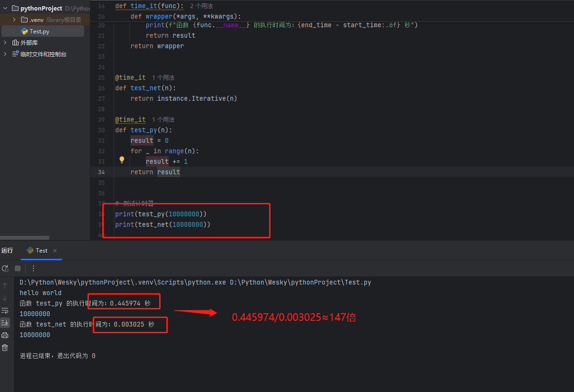
Task: Toggle soft-wrap in the run console
Action: point(5,310)
